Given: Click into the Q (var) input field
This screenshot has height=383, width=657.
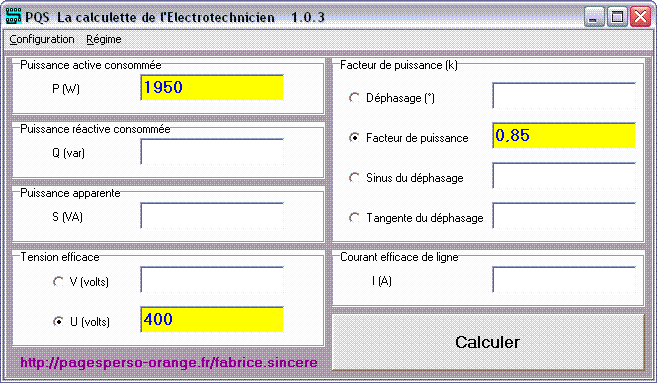Looking at the screenshot, I should 212,152.
